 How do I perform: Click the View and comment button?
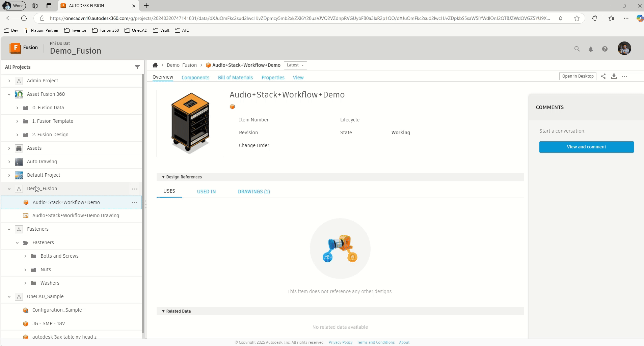pos(586,147)
